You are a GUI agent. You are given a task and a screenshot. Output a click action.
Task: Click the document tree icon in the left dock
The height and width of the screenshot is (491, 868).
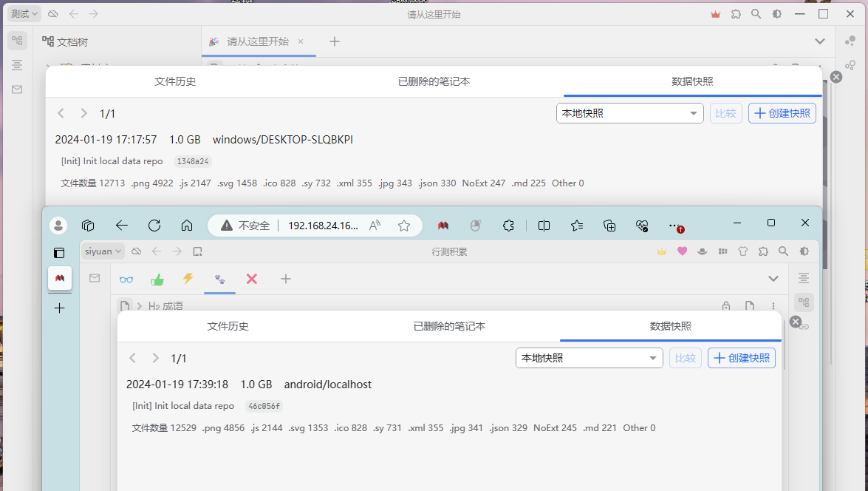coord(17,41)
